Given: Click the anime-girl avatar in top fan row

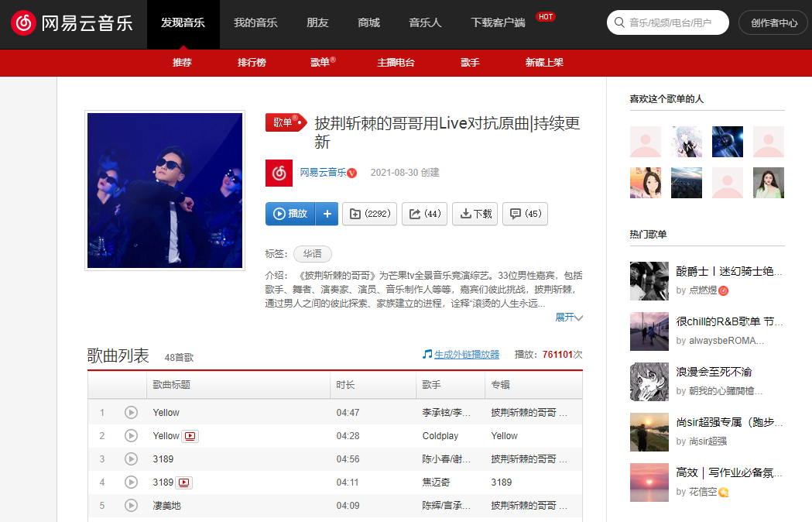Looking at the screenshot, I should pos(686,142).
